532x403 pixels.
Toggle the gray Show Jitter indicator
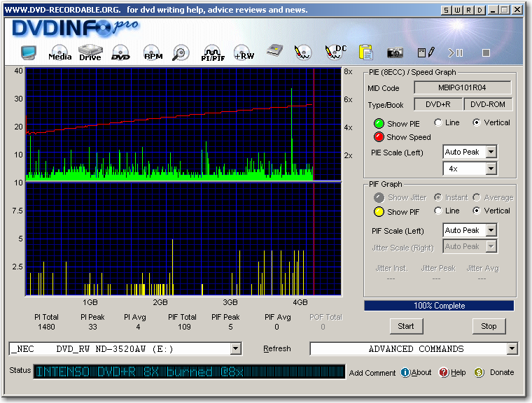(379, 197)
